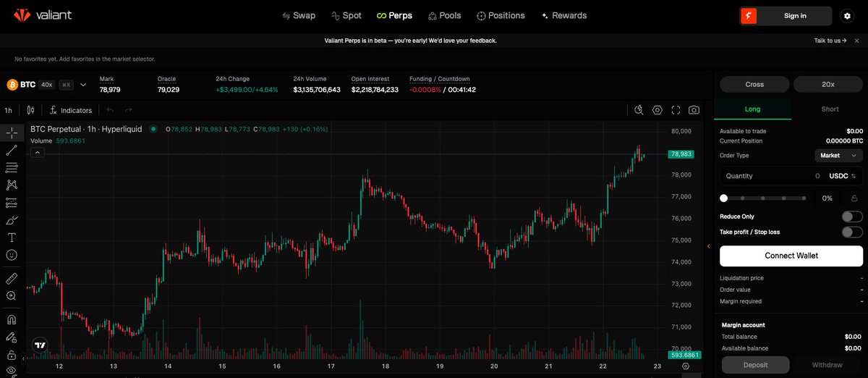Click the Funding rate -0.0008% value
The image size is (868, 378).
tap(425, 90)
